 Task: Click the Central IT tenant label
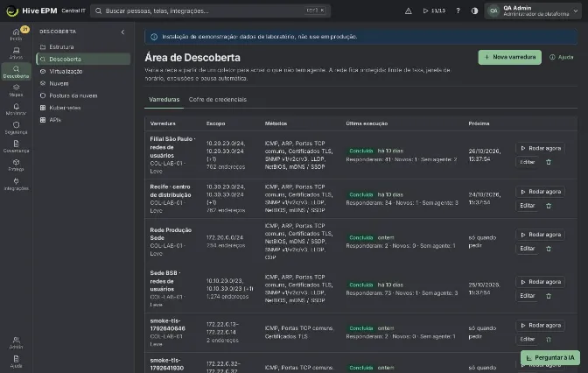73,11
